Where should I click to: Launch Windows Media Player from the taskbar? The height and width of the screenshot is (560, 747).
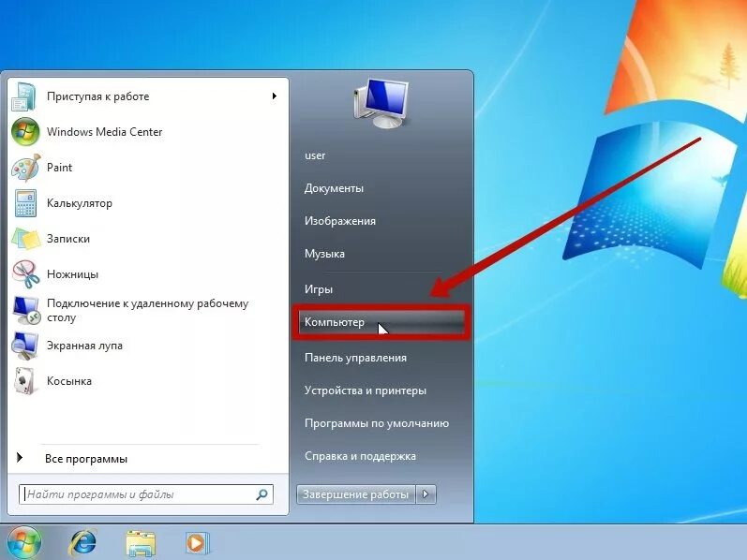tap(196, 543)
